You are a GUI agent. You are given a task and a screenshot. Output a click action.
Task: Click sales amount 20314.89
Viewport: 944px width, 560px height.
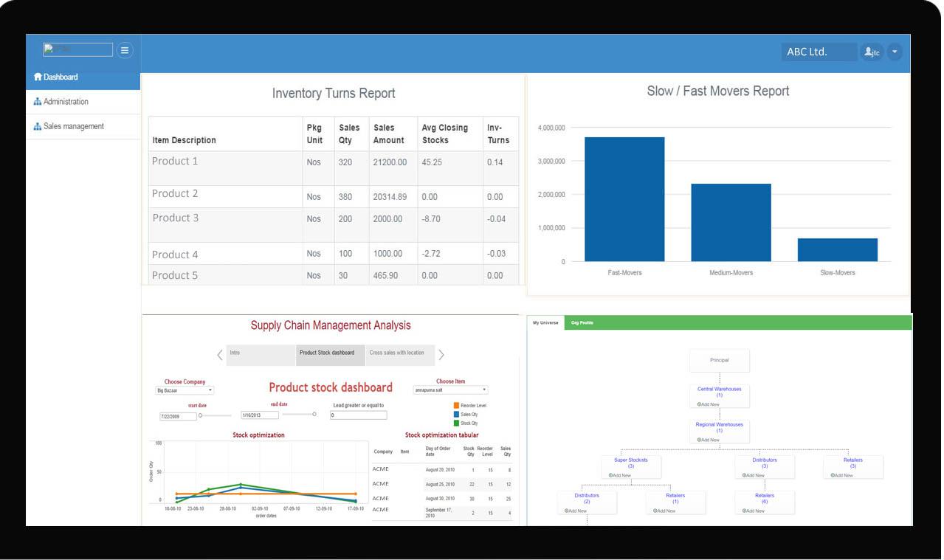[x=390, y=197]
